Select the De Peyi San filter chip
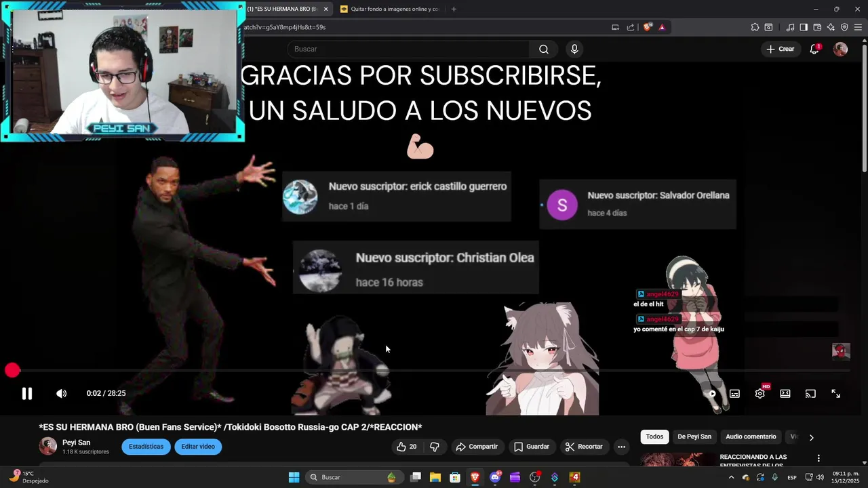Image resolution: width=868 pixels, height=488 pixels. [694, 436]
